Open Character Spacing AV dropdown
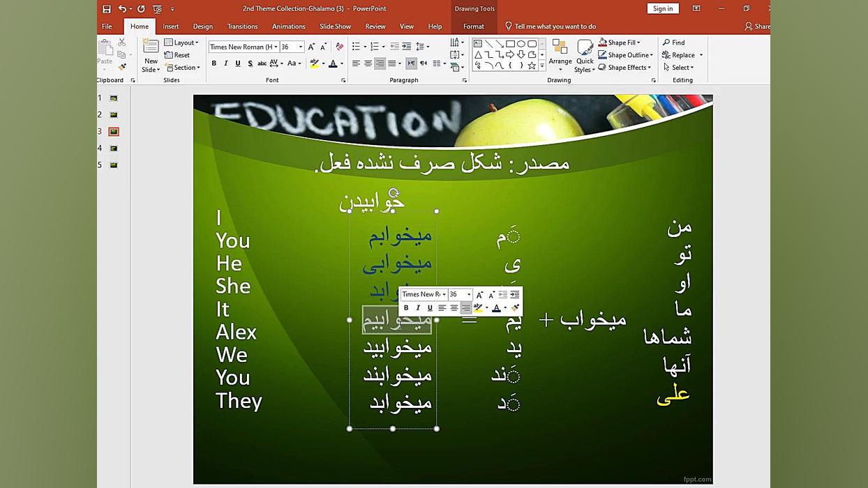 [x=276, y=63]
